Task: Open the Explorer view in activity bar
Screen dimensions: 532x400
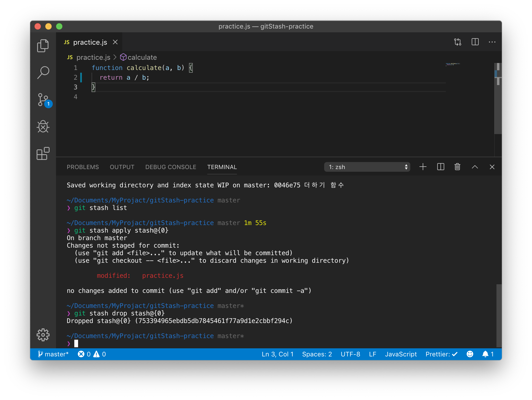Action: point(43,46)
